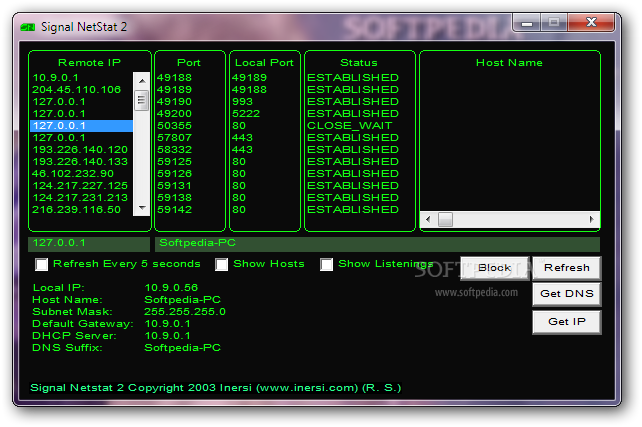
Task: Click the Status column header
Action: click(x=359, y=63)
